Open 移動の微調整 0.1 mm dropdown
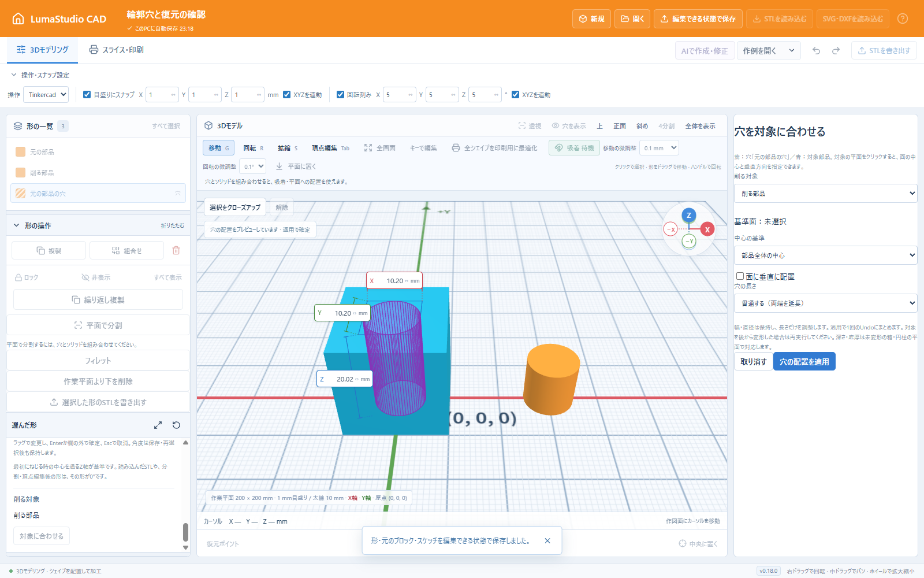The height and width of the screenshot is (578, 924). pos(659,148)
